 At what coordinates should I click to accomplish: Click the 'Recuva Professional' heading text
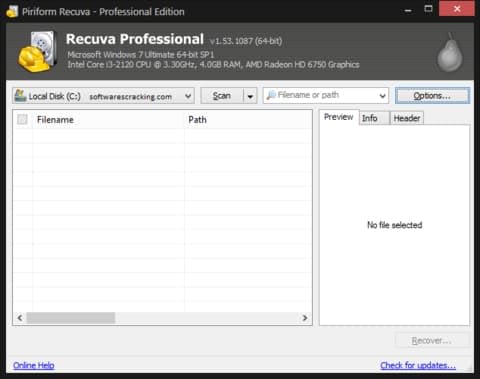(135, 39)
